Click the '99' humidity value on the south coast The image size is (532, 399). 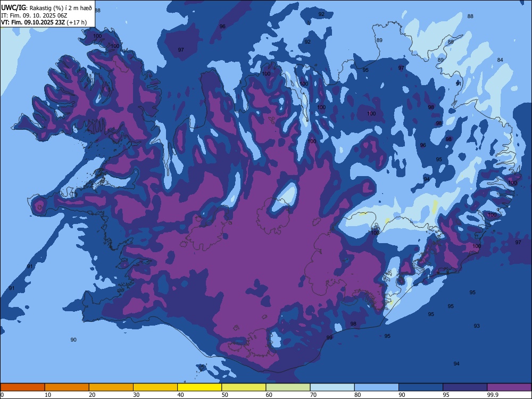pos(329,338)
